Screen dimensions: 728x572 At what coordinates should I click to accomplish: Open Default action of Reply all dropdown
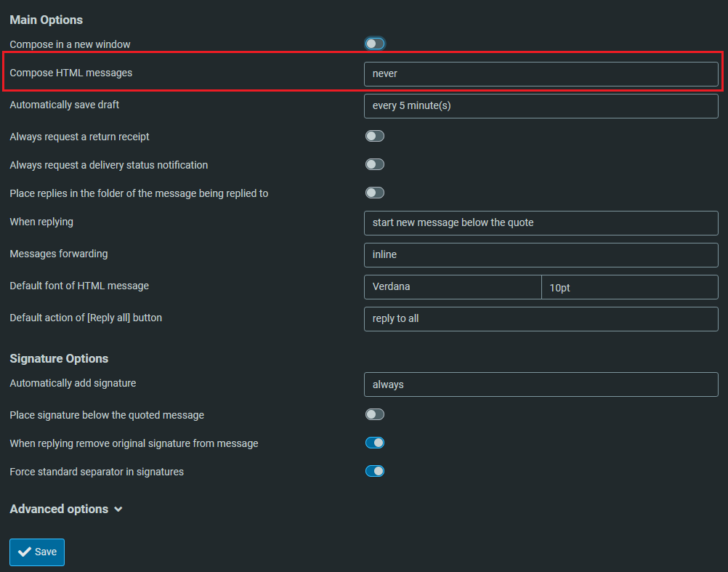(x=541, y=318)
